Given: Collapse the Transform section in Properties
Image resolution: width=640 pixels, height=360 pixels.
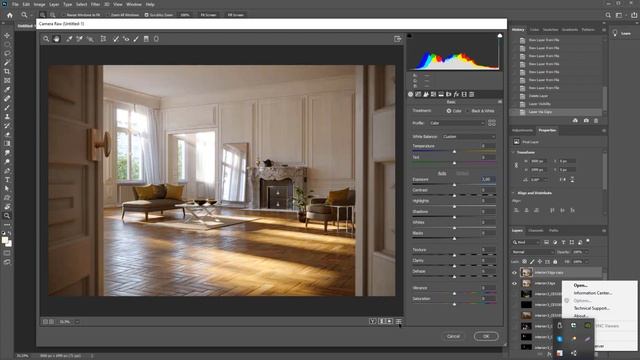Looking at the screenshot, I should 513,152.
